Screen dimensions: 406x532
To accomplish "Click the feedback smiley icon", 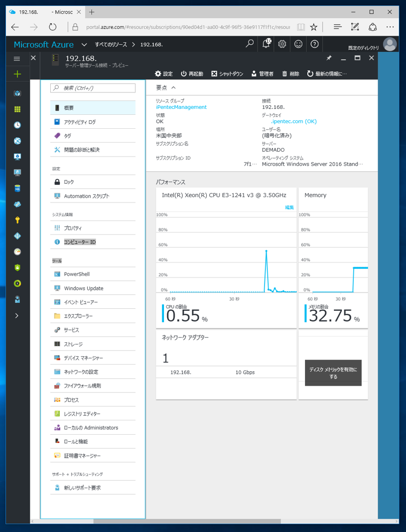I will click(299, 44).
